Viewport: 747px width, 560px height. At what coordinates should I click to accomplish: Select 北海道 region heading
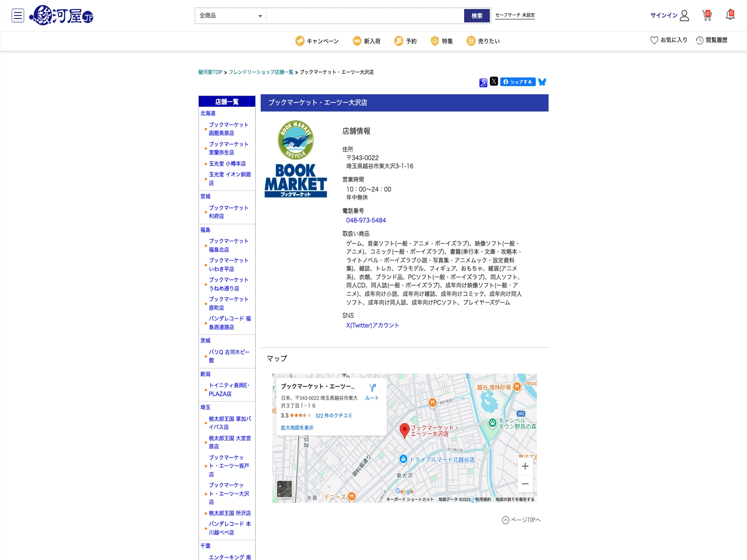pos(208,113)
